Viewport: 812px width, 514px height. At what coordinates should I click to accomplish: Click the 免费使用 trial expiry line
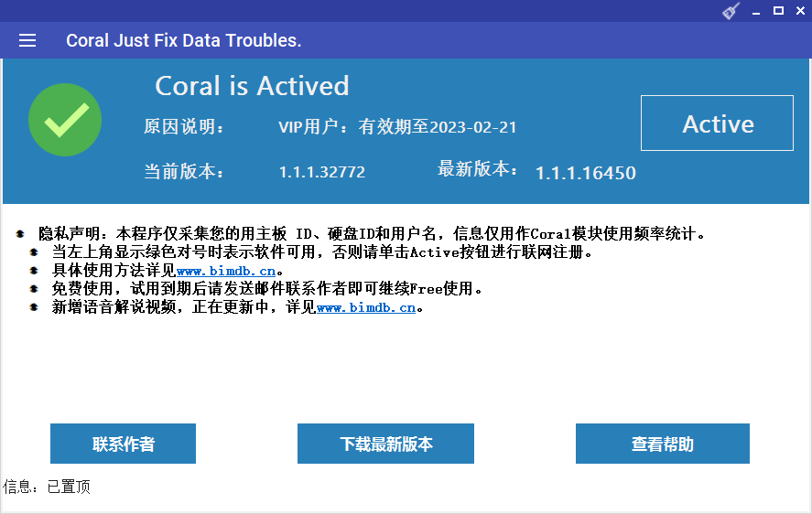[x=267, y=289]
